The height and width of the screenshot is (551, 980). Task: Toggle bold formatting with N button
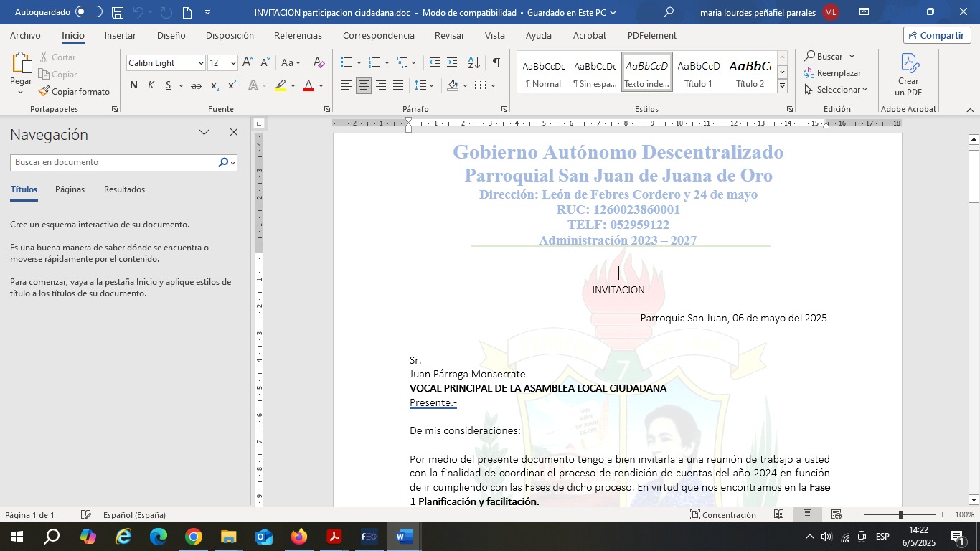pyautogui.click(x=133, y=85)
